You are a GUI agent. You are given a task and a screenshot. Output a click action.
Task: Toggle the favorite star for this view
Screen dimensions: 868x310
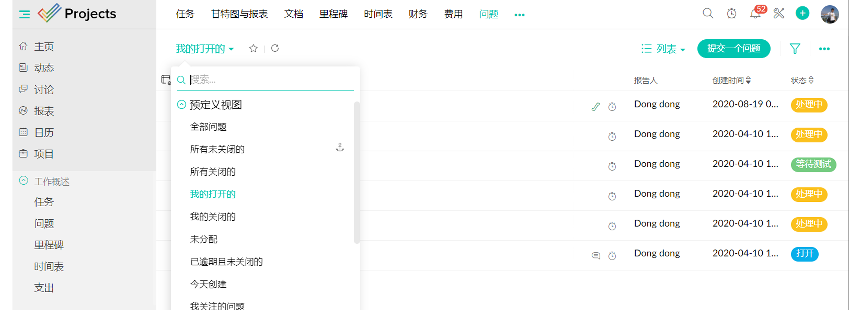click(253, 49)
